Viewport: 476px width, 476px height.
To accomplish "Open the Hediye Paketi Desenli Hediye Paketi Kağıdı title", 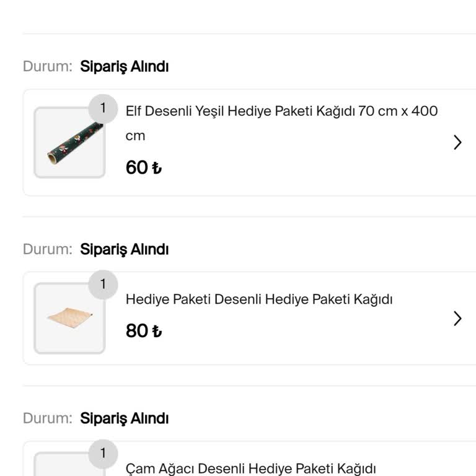I will tap(259, 299).
